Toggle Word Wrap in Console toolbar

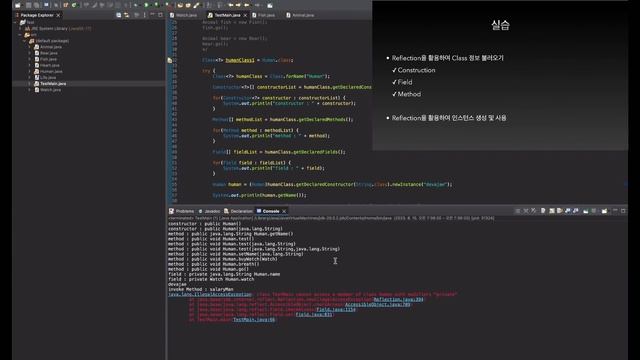[x=560, y=211]
